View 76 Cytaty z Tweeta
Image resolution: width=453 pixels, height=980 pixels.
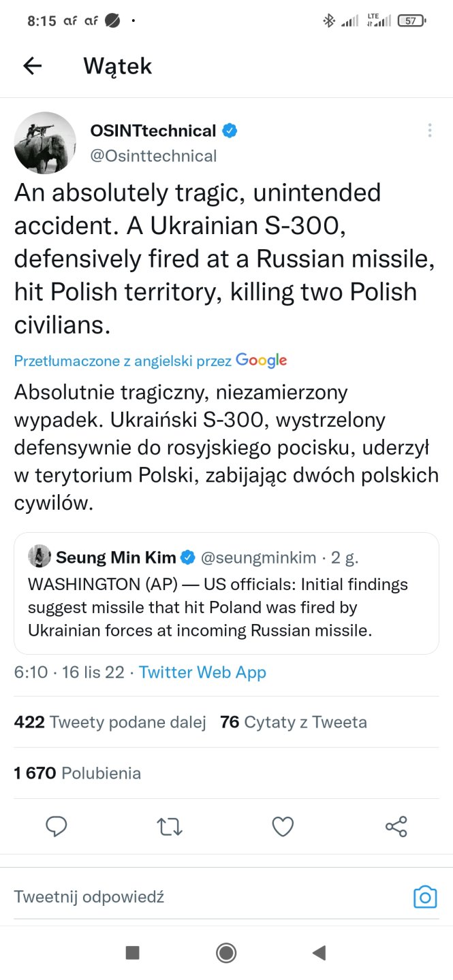pyautogui.click(x=294, y=722)
